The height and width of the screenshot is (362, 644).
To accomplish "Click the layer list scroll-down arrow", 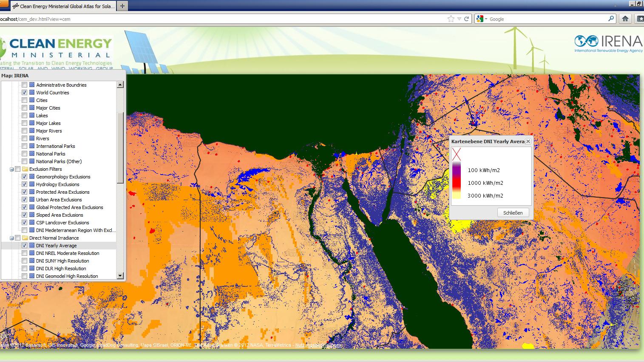I will 120,276.
